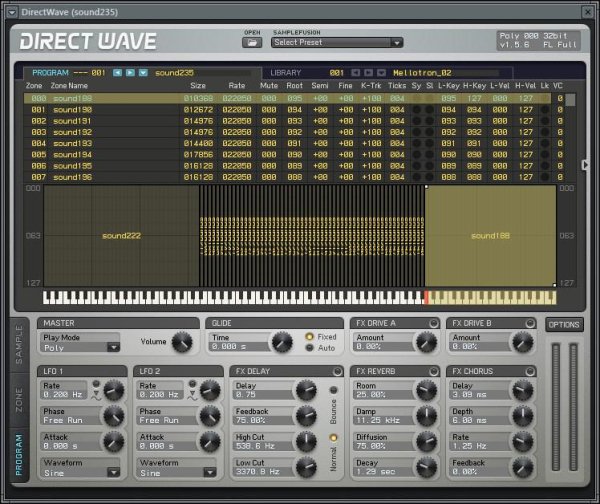This screenshot has height=504, width=600.
Task: Click the Chorus Depth knob
Action: [523, 416]
